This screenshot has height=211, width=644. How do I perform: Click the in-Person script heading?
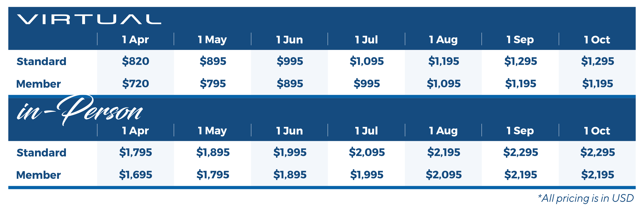tap(79, 110)
